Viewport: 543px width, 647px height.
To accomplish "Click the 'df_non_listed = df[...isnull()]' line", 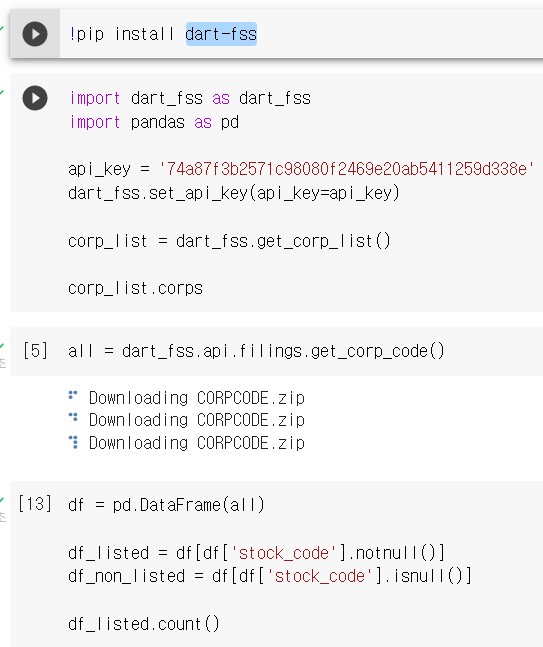I will coord(270,576).
